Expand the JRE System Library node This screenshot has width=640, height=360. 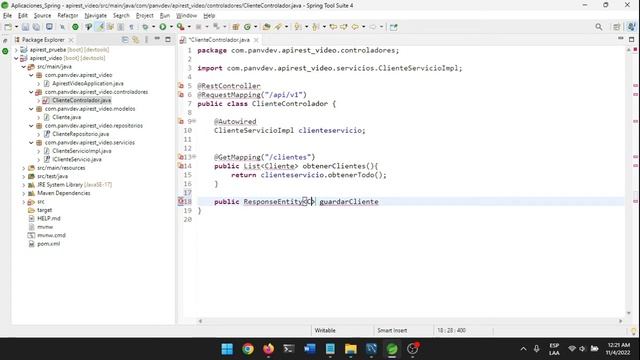click(x=24, y=185)
